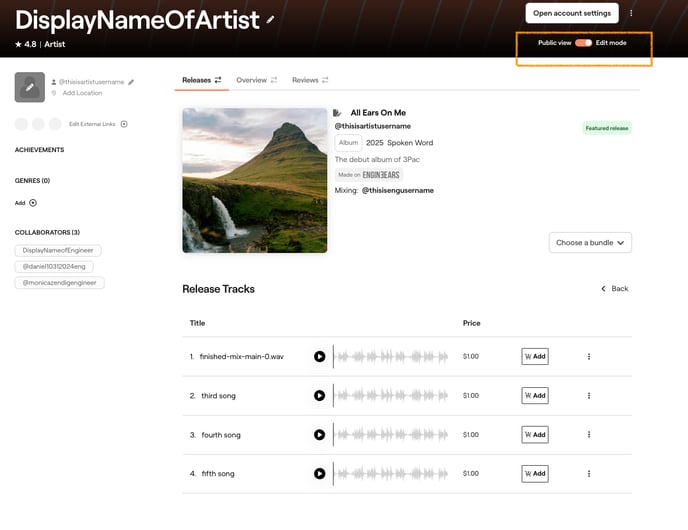The width and height of the screenshot is (688, 530).
Task: Add the fourth song to cart
Action: (x=534, y=434)
